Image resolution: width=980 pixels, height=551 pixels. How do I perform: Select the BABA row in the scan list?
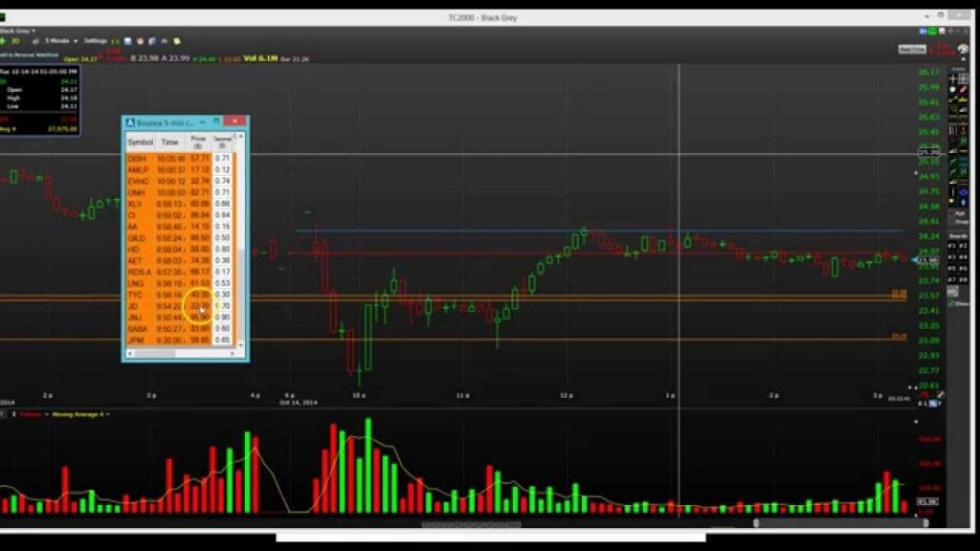point(180,329)
